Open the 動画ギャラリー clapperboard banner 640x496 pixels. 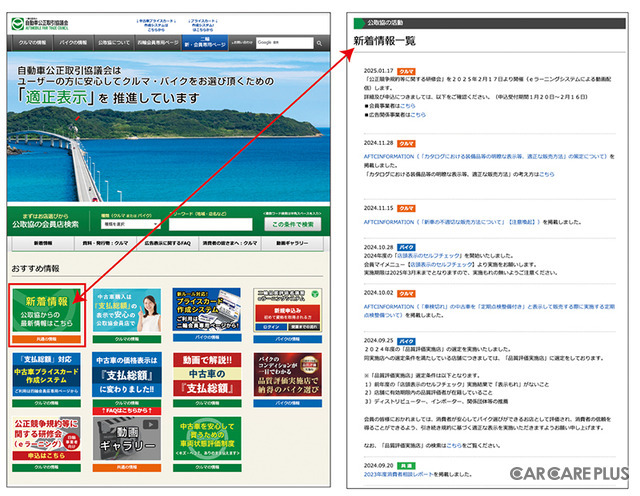pyautogui.click(x=127, y=438)
